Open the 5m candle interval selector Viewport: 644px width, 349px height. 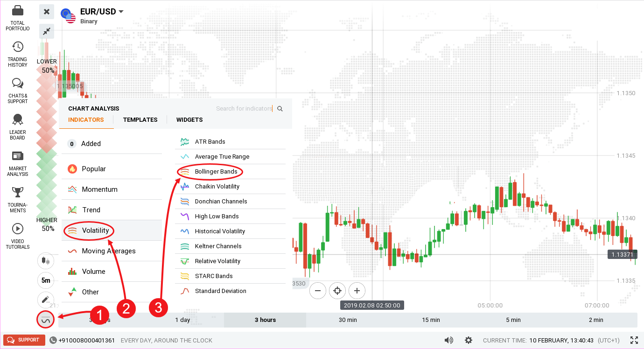(46, 280)
